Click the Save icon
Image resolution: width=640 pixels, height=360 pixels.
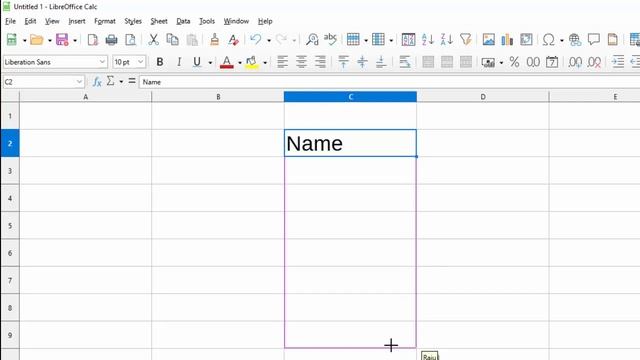(x=62, y=40)
